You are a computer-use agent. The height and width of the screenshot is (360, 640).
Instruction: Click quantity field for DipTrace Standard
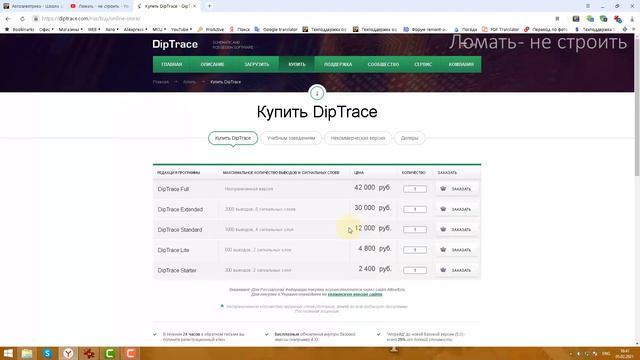(415, 229)
